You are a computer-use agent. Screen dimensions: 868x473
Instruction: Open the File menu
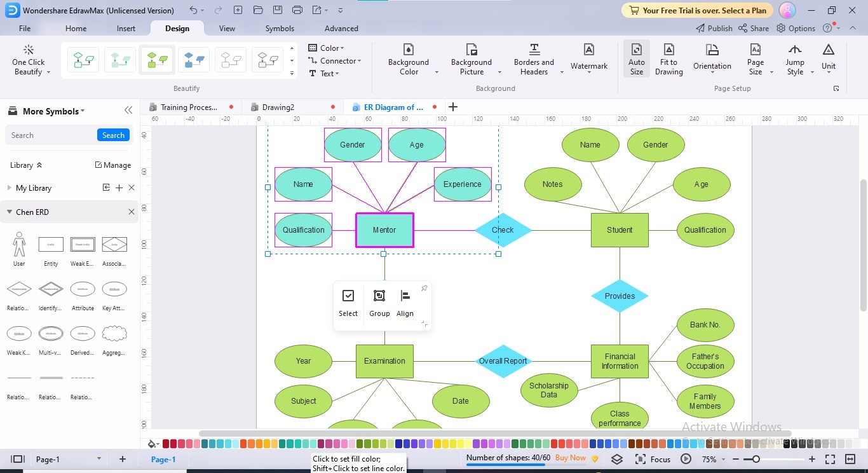(x=25, y=28)
